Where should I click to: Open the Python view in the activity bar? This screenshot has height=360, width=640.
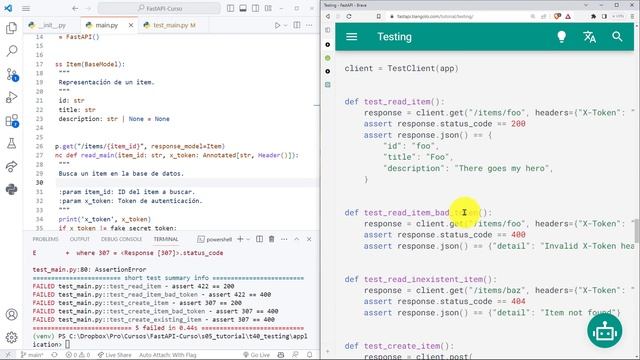[11, 189]
